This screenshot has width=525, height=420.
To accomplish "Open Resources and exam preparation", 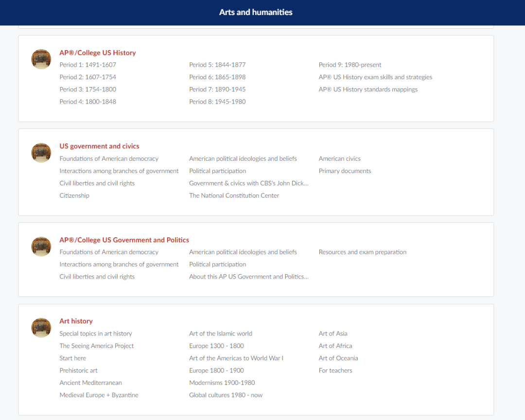I will [363, 252].
